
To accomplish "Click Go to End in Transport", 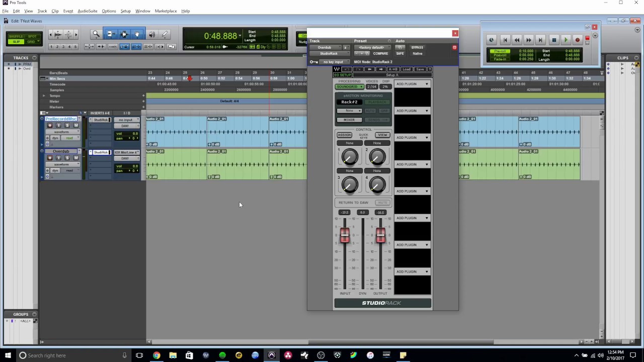I will pyautogui.click(x=540, y=40).
